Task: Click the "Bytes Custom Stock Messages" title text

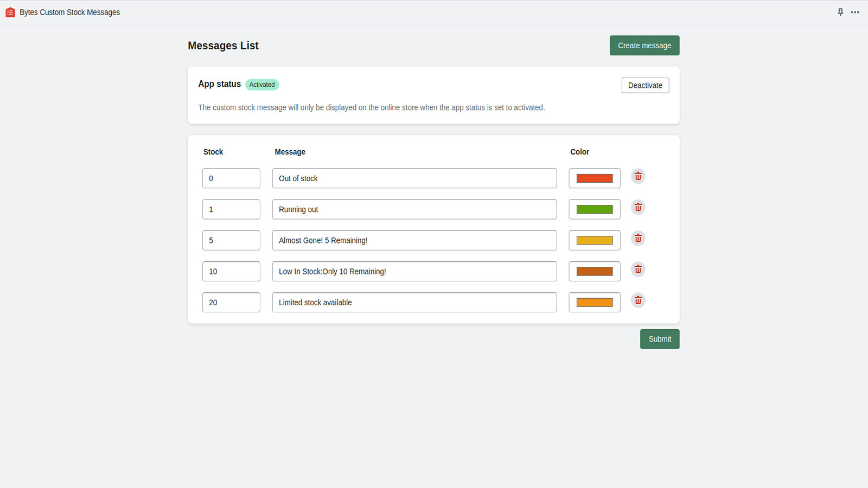Action: [x=69, y=12]
